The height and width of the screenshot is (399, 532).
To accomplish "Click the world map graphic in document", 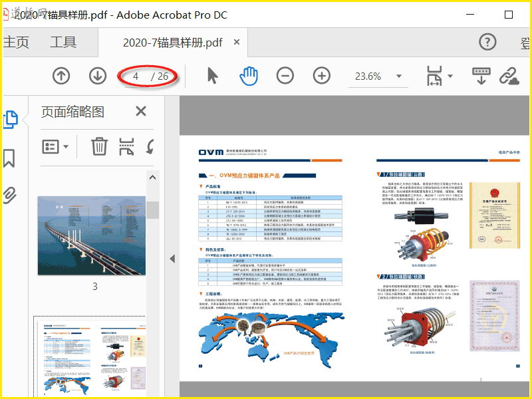I will (x=271, y=339).
